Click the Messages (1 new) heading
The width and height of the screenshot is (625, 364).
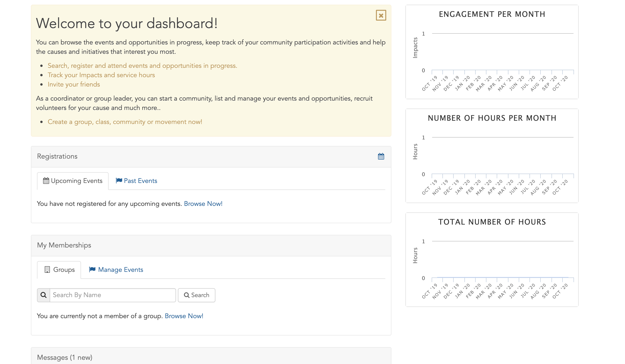click(65, 357)
